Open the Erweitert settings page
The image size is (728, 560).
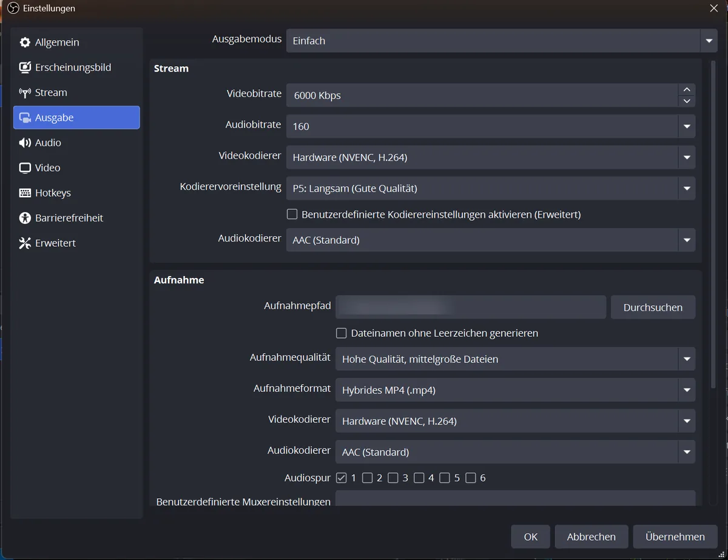(76, 243)
